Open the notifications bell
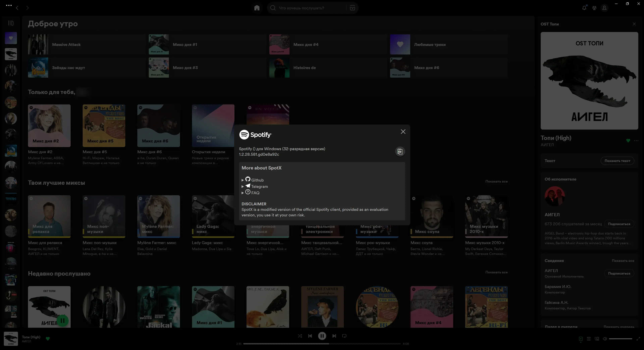Viewport: 644px width, 350px height. pos(584,8)
